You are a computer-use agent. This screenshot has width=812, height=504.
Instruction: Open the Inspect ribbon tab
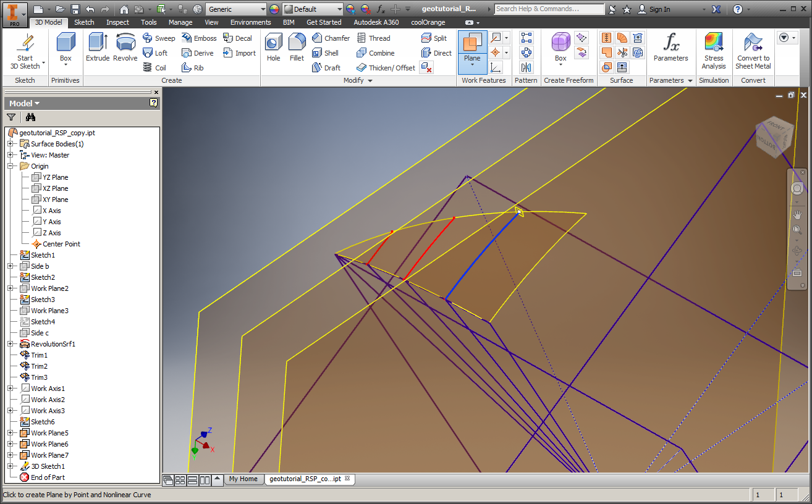point(117,22)
